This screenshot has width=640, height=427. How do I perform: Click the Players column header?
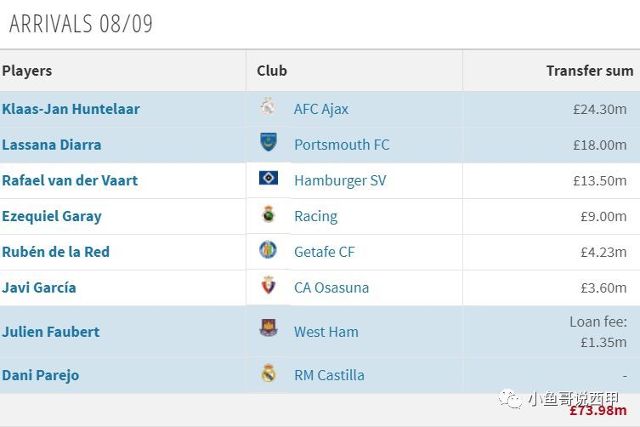click(x=27, y=71)
